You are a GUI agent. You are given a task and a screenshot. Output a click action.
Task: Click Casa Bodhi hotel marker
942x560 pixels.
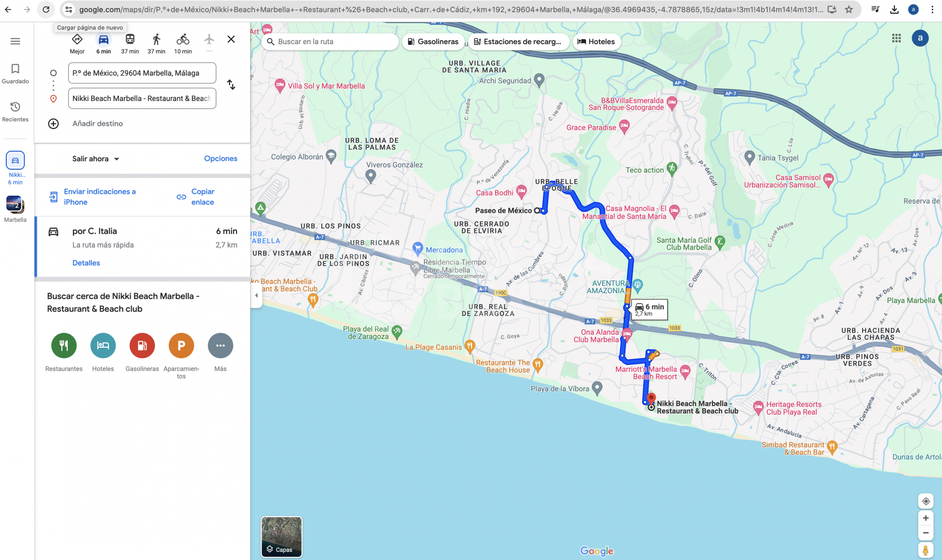coord(521,191)
